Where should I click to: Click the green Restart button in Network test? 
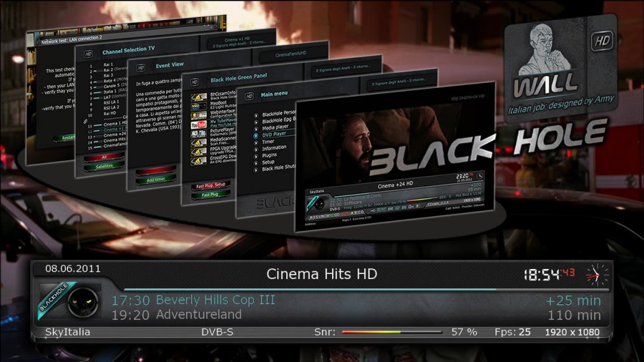coord(65,138)
